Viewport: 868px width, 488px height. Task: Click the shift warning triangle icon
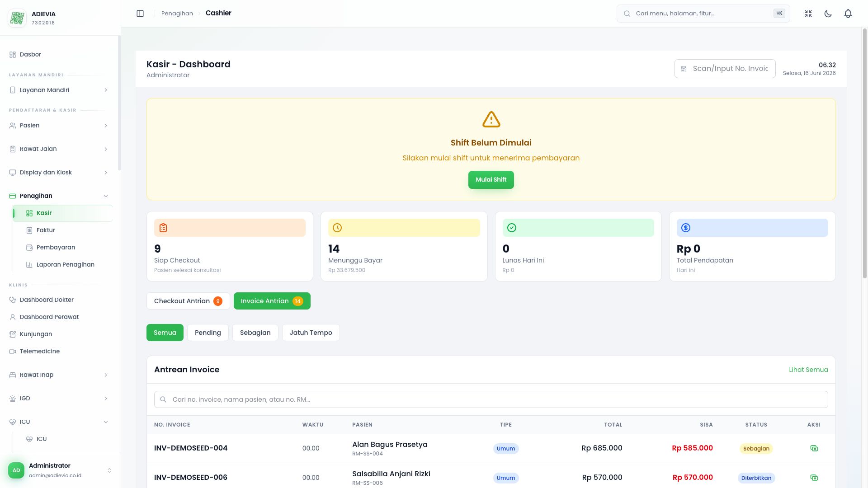491,120
